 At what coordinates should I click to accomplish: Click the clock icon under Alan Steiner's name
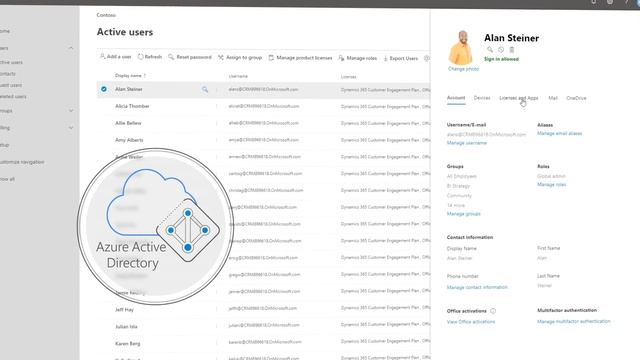tap(501, 49)
